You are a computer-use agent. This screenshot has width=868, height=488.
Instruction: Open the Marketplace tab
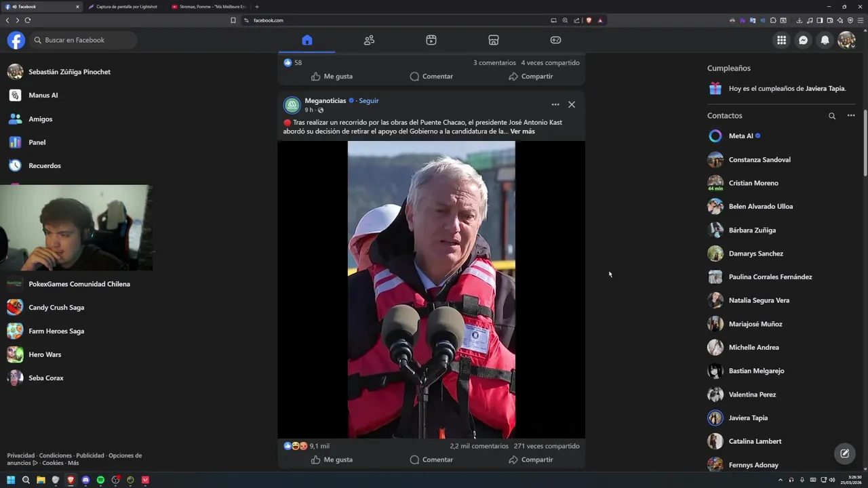point(494,40)
